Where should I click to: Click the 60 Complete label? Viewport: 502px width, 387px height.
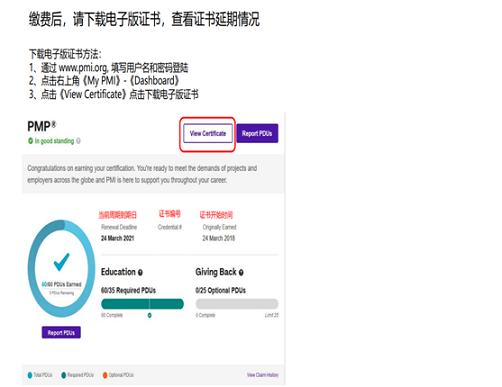point(112,315)
